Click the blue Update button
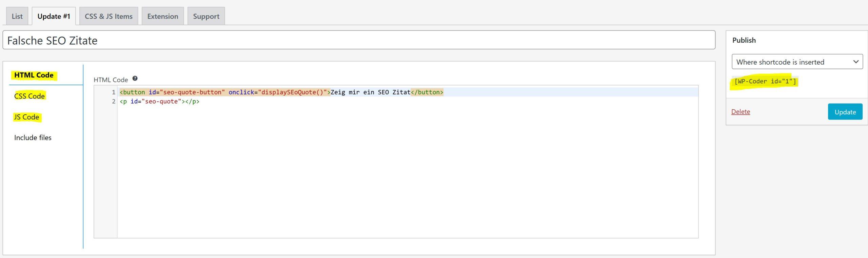This screenshot has width=868, height=258. coord(845,112)
